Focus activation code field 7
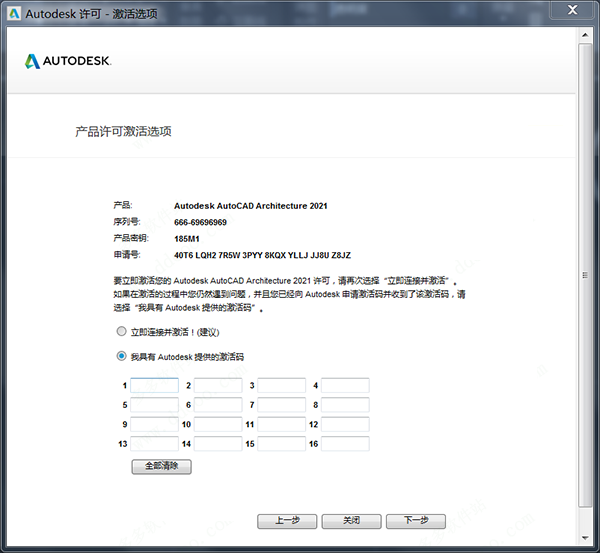Viewport: 600px width, 553px height. pos(282,405)
